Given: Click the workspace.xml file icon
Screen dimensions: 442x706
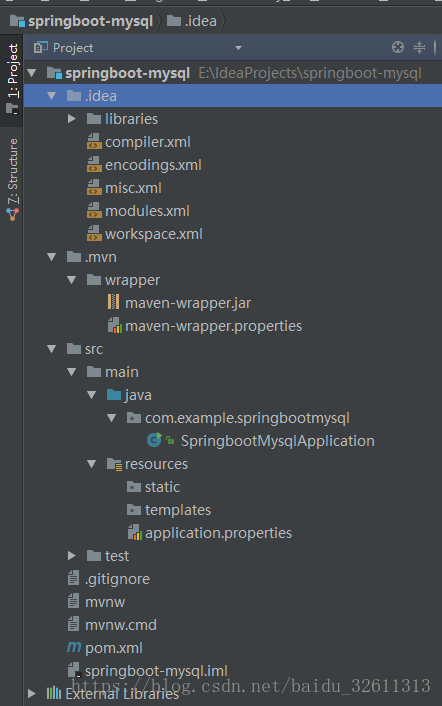Looking at the screenshot, I should [94, 233].
